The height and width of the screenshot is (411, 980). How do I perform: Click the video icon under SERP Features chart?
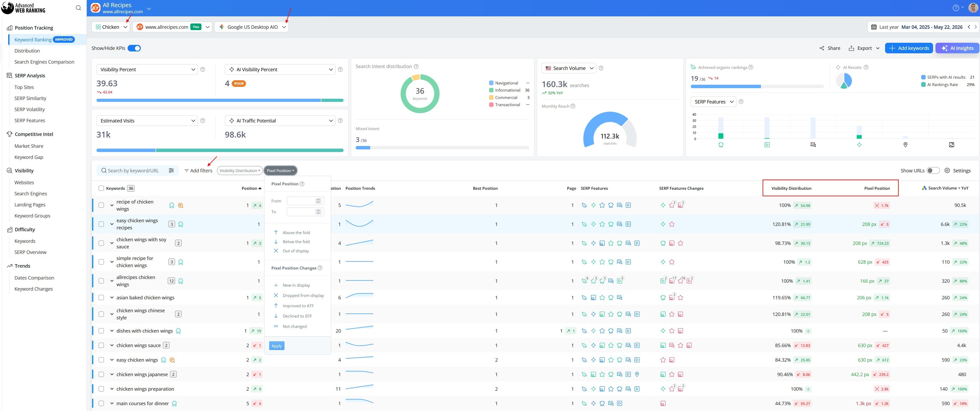tap(767, 145)
